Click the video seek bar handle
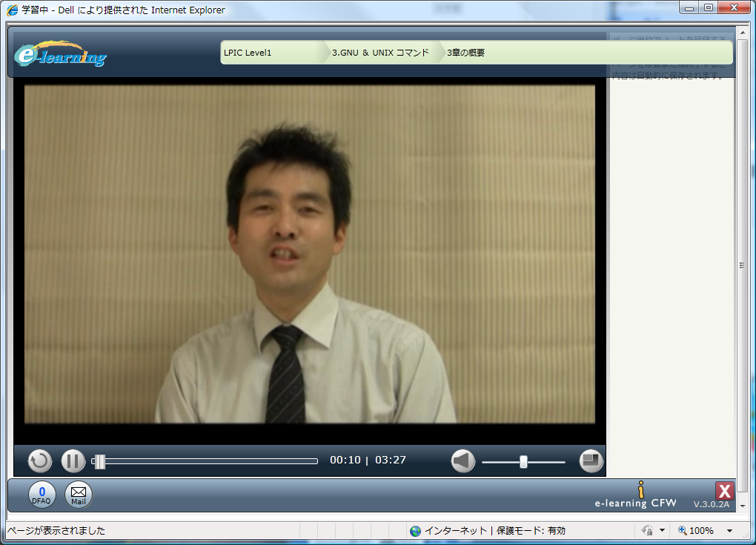 pos(100,461)
